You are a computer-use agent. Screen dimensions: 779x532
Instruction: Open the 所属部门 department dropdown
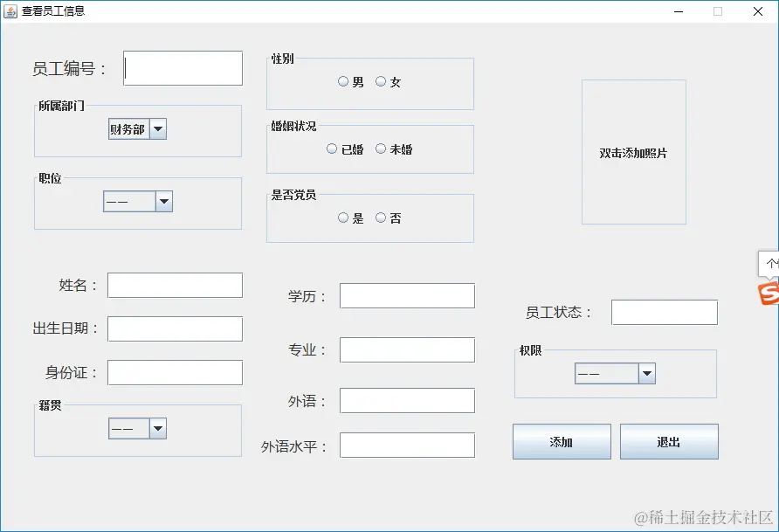158,128
